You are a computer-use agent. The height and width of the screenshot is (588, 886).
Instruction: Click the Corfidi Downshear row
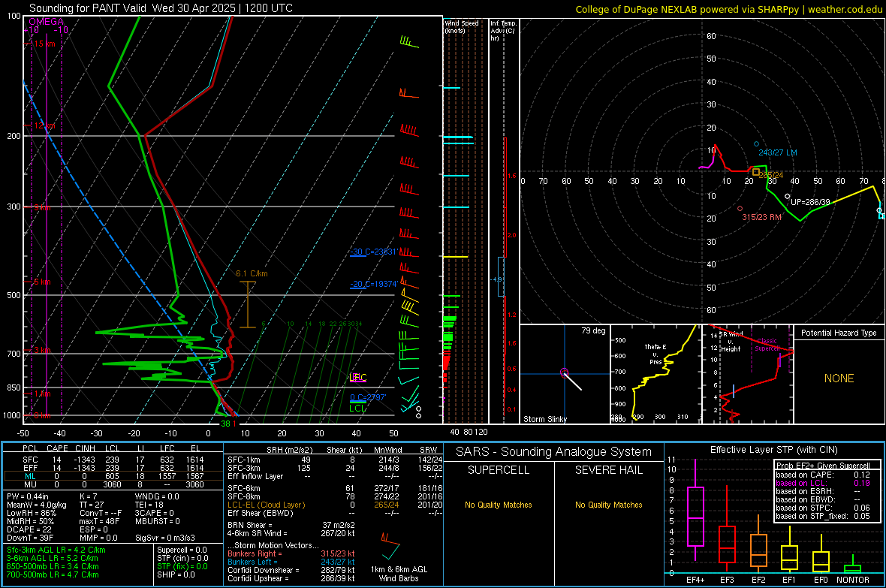click(x=291, y=570)
